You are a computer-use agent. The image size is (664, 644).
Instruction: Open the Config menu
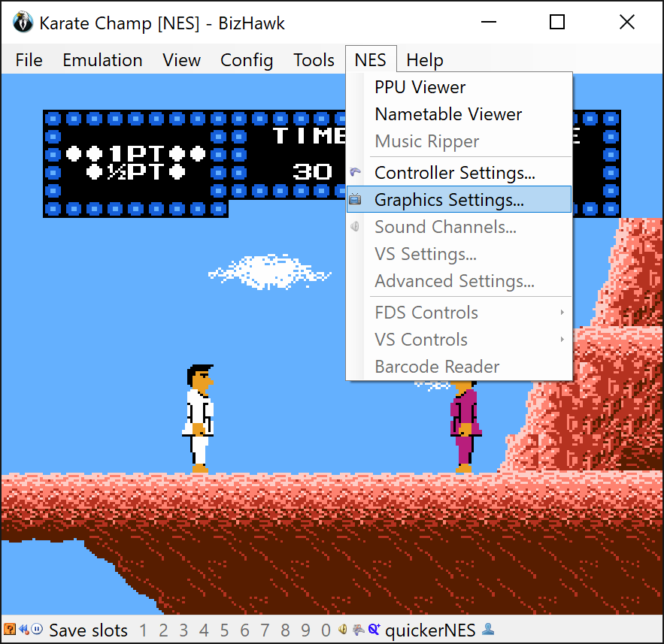tap(247, 60)
